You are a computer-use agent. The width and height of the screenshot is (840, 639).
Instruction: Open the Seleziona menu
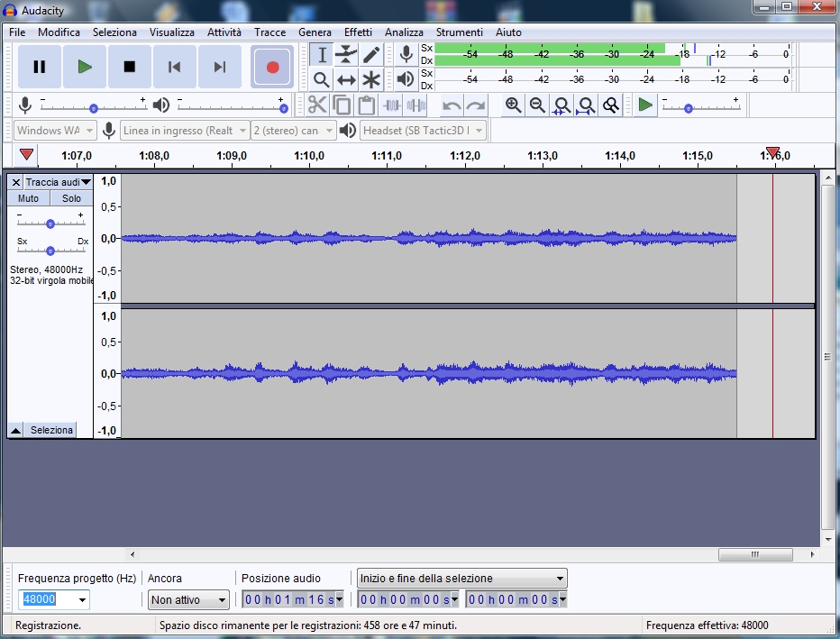[x=114, y=32]
